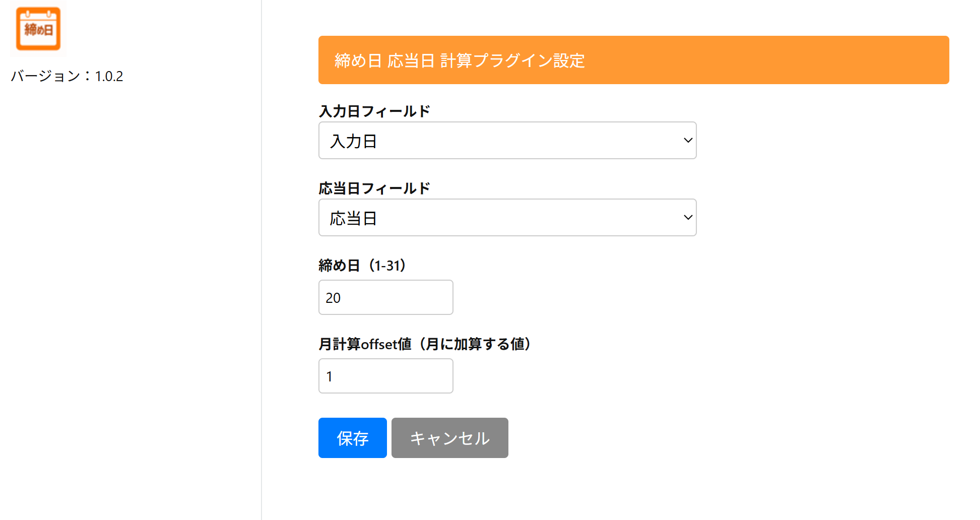The image size is (980, 520).
Task: Open the 応当日フィールド dropdown
Action: (507, 218)
